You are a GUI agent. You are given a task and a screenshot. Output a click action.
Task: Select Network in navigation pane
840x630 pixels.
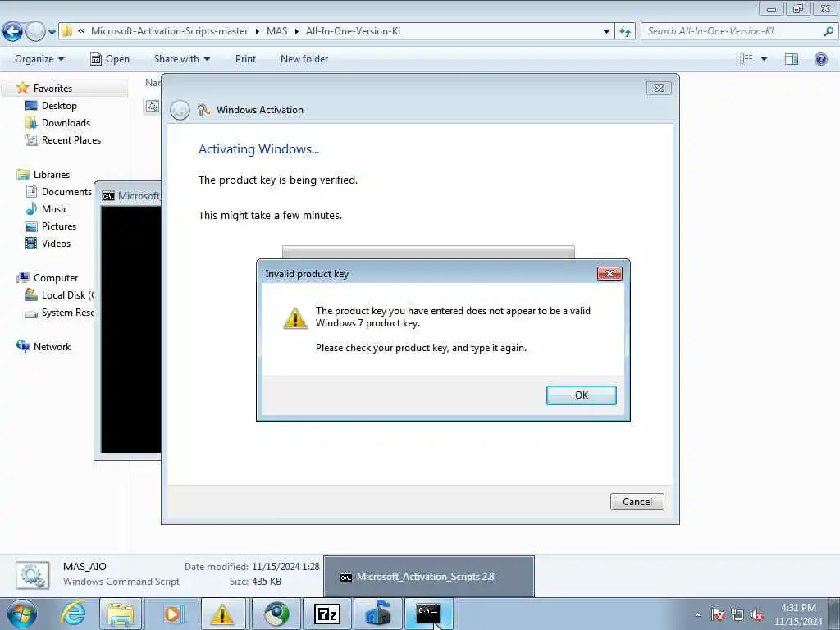tap(52, 347)
